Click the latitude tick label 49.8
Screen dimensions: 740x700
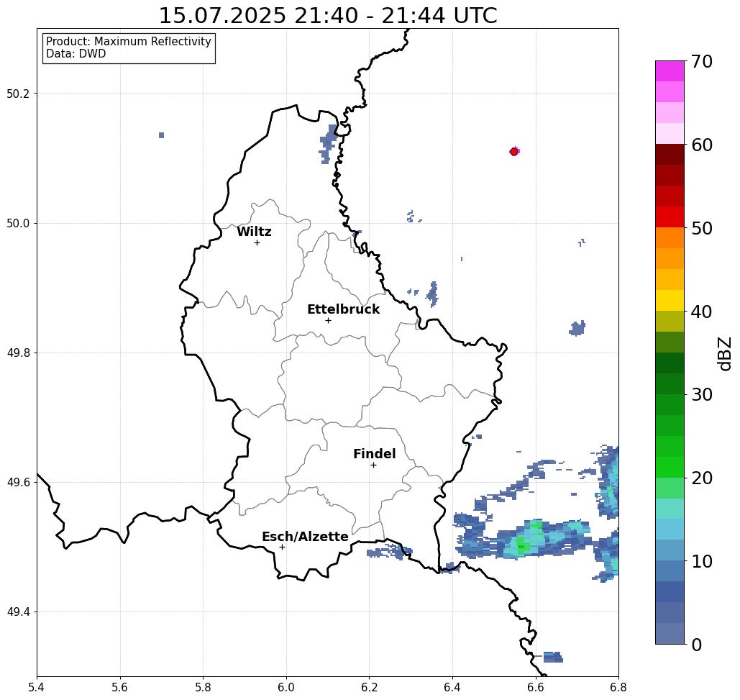[x=18, y=353]
